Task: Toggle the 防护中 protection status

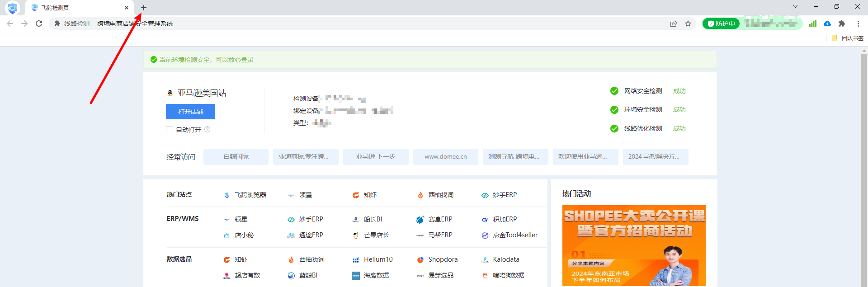Action: (x=722, y=24)
